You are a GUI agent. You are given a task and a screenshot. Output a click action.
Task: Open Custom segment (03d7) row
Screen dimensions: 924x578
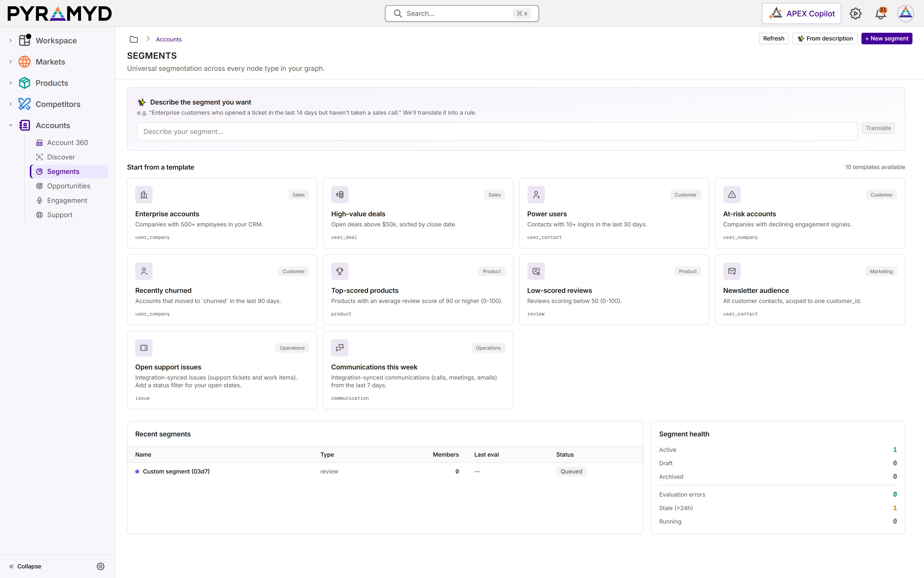pyautogui.click(x=385, y=471)
